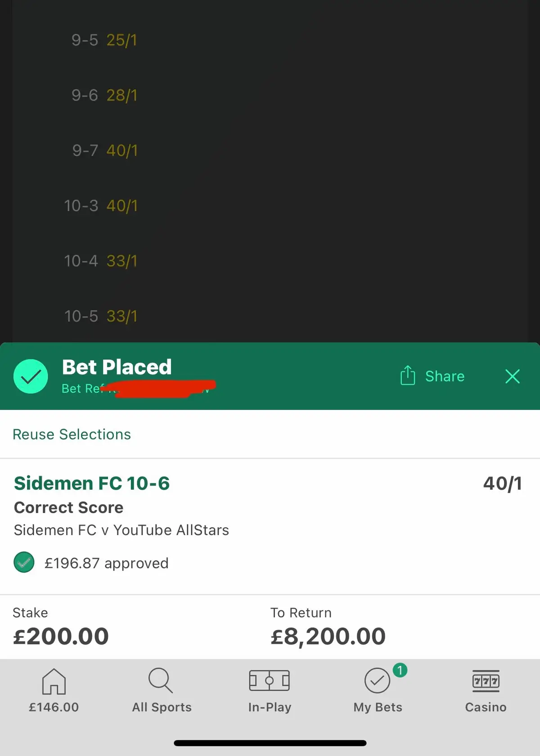Pick the 10-5 score at 33/1

(101, 316)
